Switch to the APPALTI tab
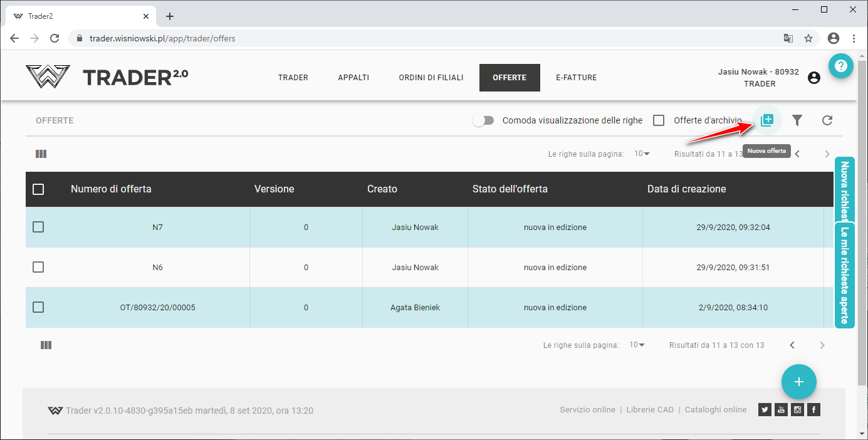 click(x=353, y=78)
